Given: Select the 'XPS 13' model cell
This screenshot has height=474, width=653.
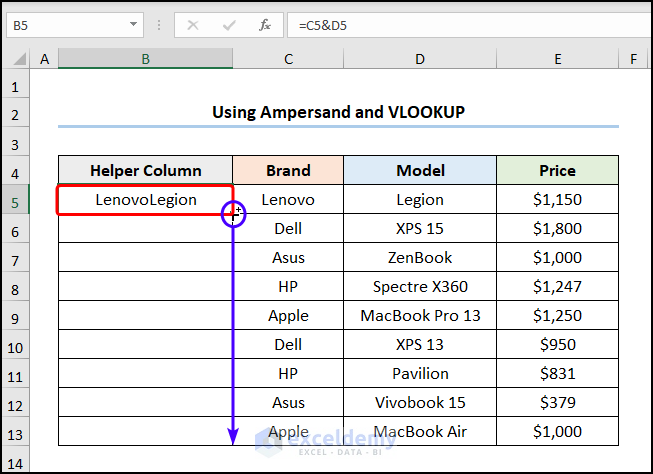Looking at the screenshot, I should pyautogui.click(x=420, y=344).
